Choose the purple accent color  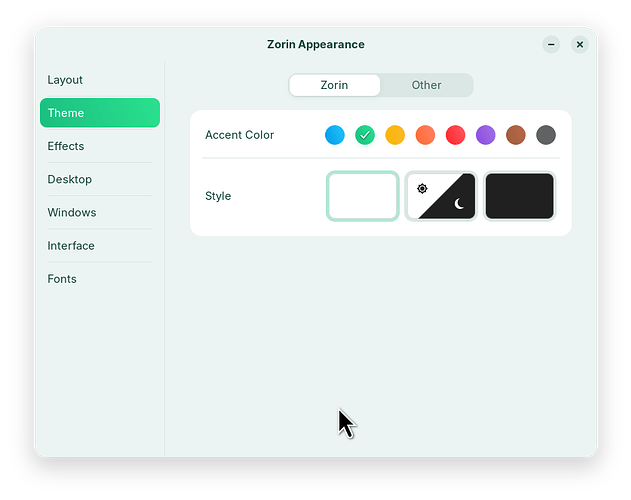(x=486, y=135)
